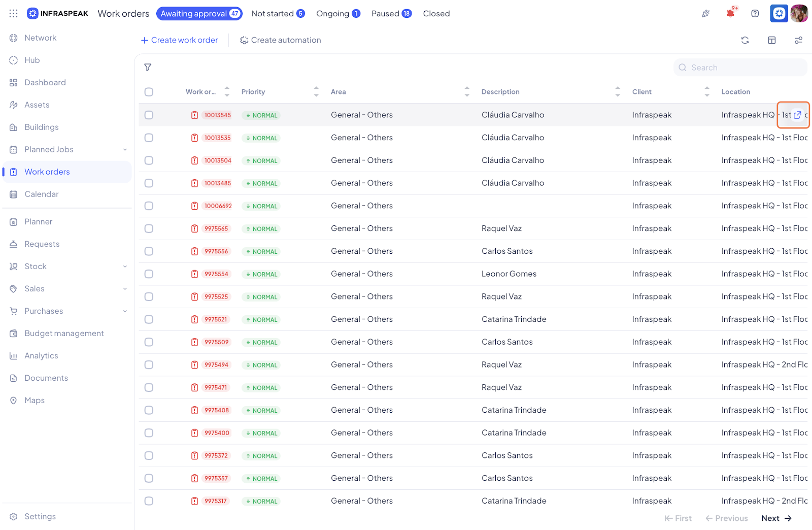Open the help question mark icon
This screenshot has width=812, height=530.
[x=755, y=14]
